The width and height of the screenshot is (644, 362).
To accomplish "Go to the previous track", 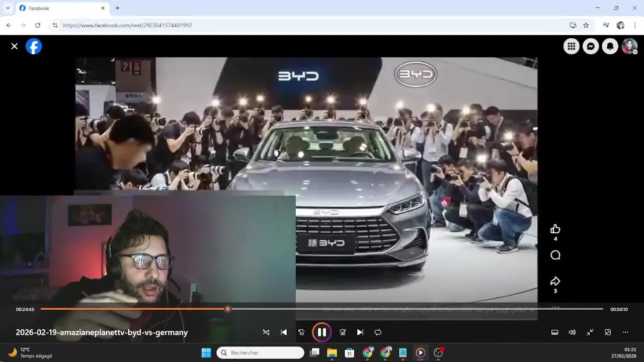I will pos(284,332).
